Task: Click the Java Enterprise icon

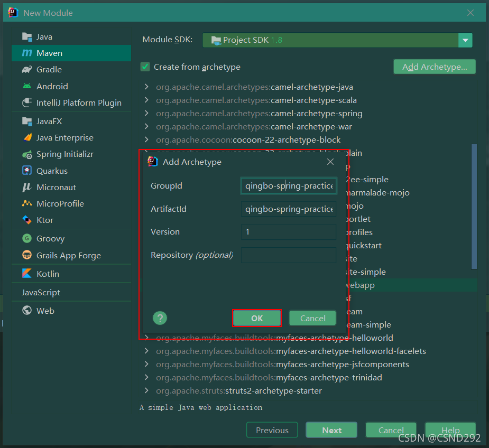Action: 27,137
